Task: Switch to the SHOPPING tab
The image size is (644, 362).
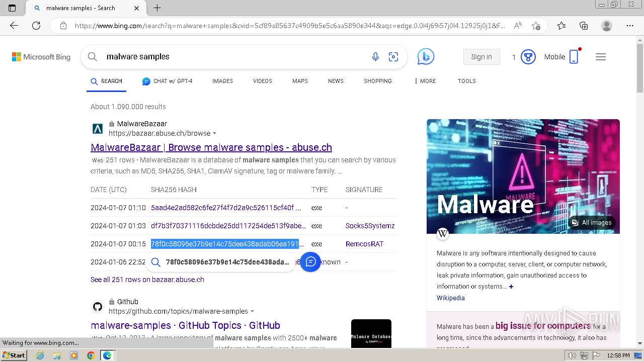Action: pos(378,81)
